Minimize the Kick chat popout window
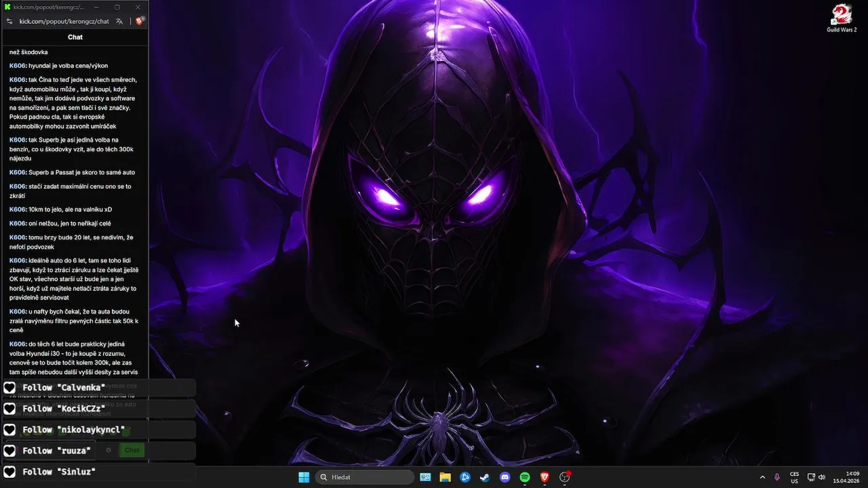Viewport: 868px width, 488px height. [96, 7]
